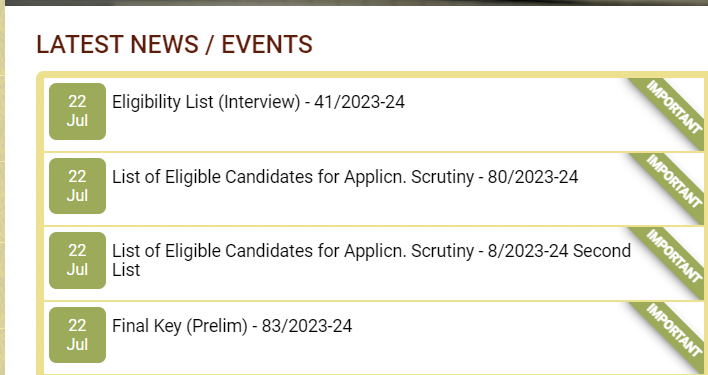708x375 pixels.
Task: Click the 22 Jul badge beside Final Key (Prelim)
Action: (x=77, y=335)
